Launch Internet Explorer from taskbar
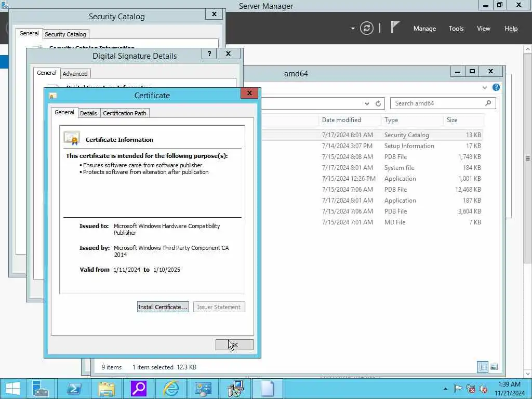The height and width of the screenshot is (399, 532). coord(171,389)
